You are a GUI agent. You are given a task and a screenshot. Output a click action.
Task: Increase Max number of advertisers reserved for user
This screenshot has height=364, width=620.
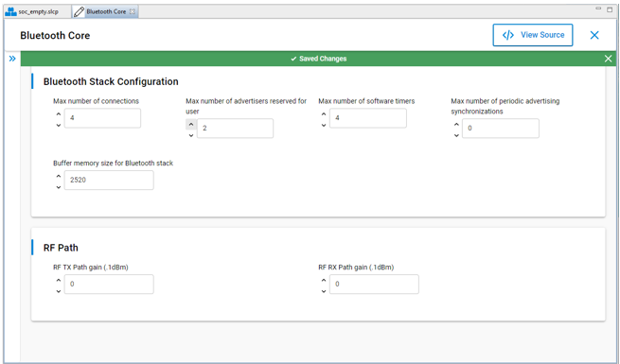[x=191, y=125]
